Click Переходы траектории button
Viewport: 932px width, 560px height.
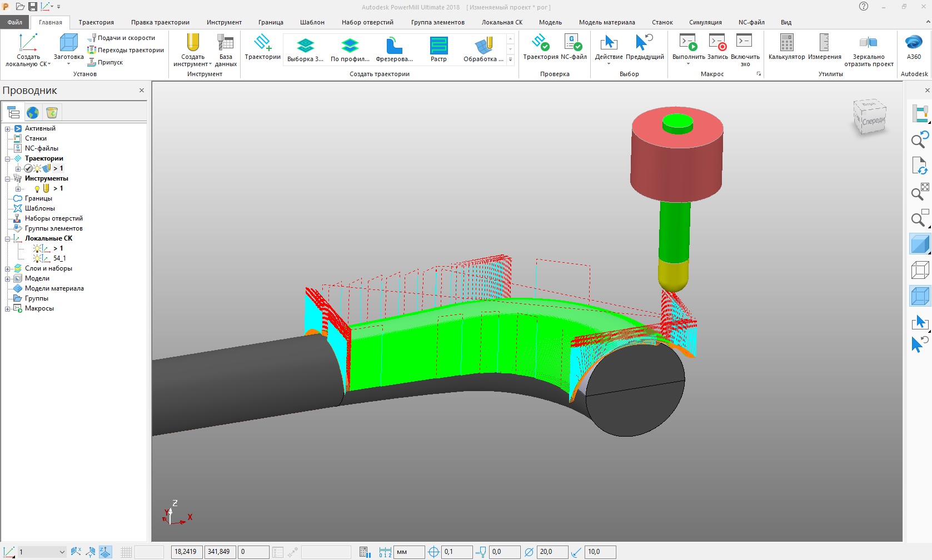(126, 50)
